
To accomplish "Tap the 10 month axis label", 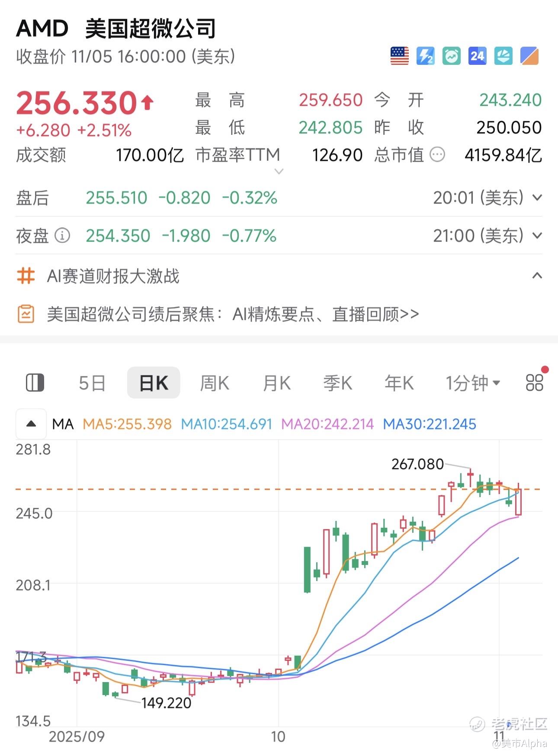I will point(278,737).
